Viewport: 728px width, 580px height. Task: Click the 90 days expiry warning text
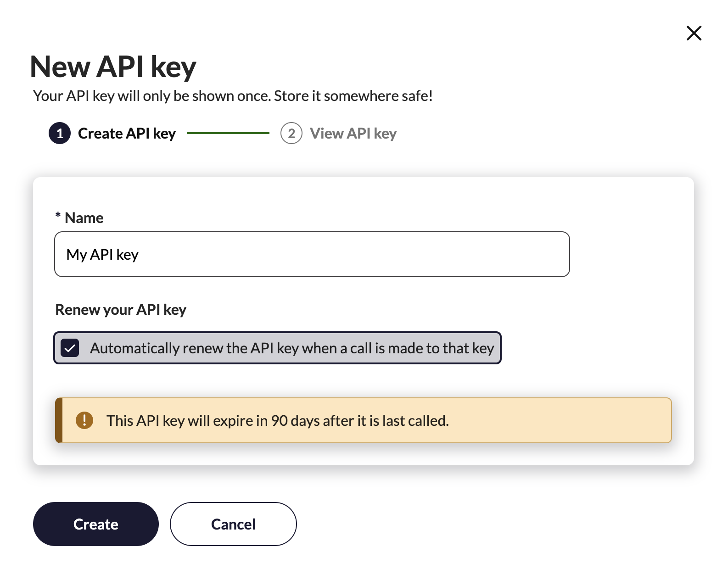point(277,421)
